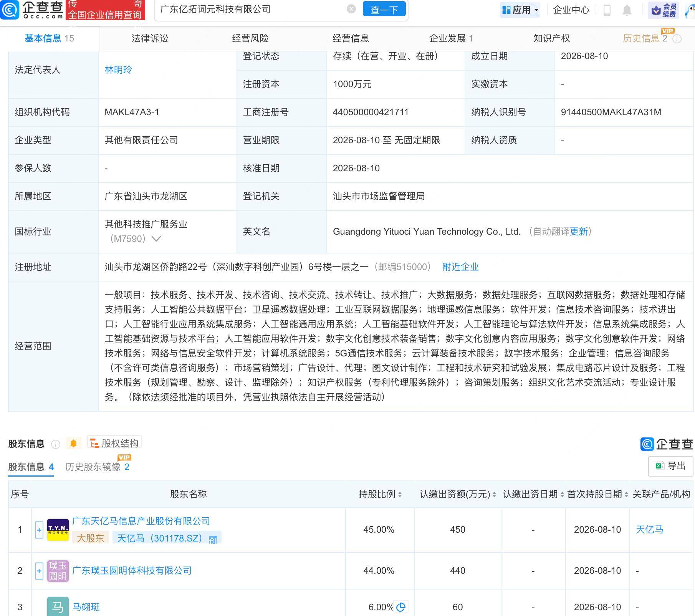Click pie chart icon beside 6.00%
The image size is (695, 616).
coord(401,607)
